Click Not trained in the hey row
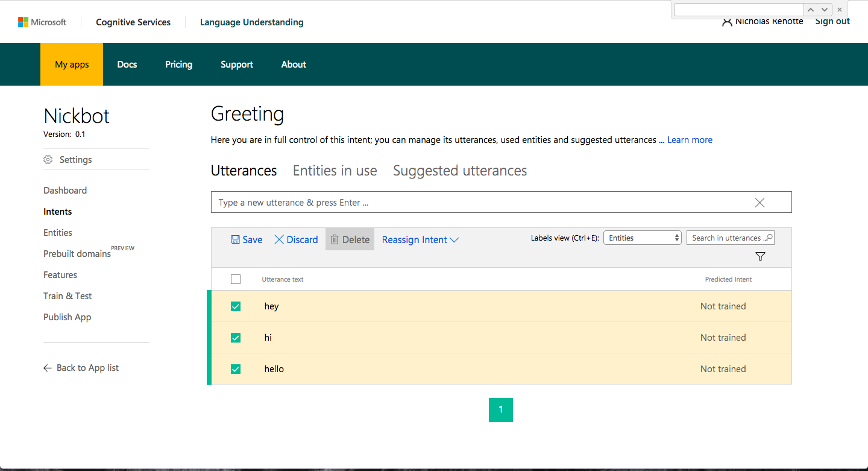Viewport: 868px width, 471px height. pyautogui.click(x=723, y=306)
